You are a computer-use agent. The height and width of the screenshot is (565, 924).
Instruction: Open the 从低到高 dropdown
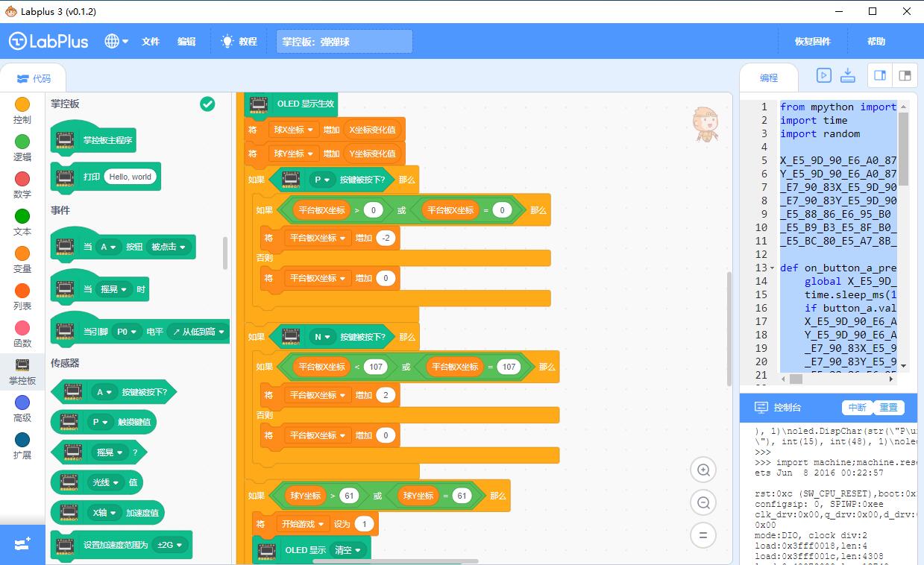pyautogui.click(x=198, y=332)
